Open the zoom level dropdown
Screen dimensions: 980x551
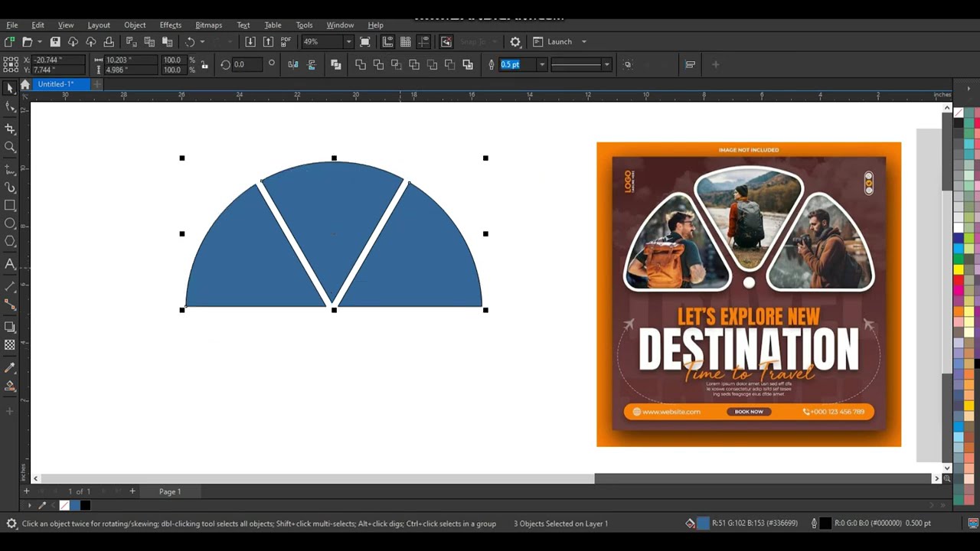tap(348, 41)
